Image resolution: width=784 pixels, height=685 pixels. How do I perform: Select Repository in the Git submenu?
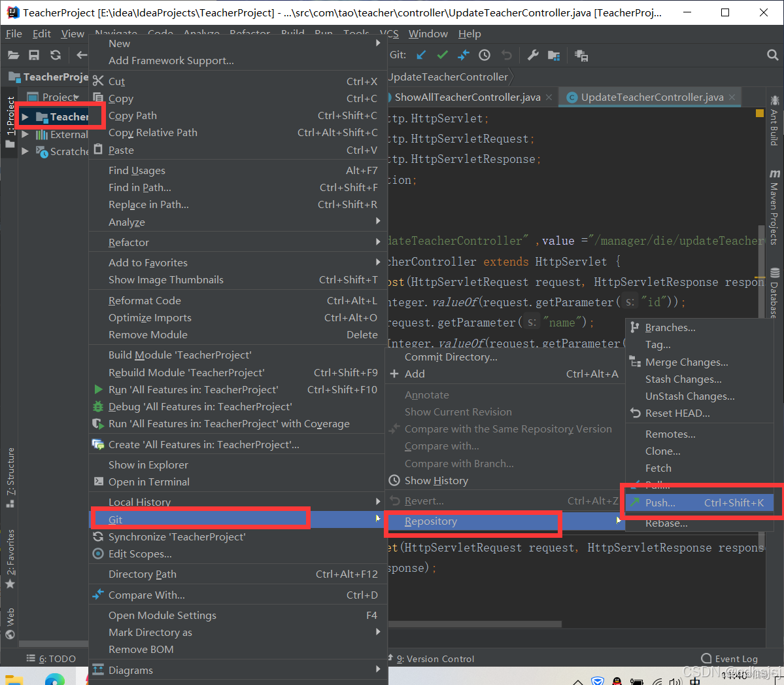pyautogui.click(x=505, y=521)
